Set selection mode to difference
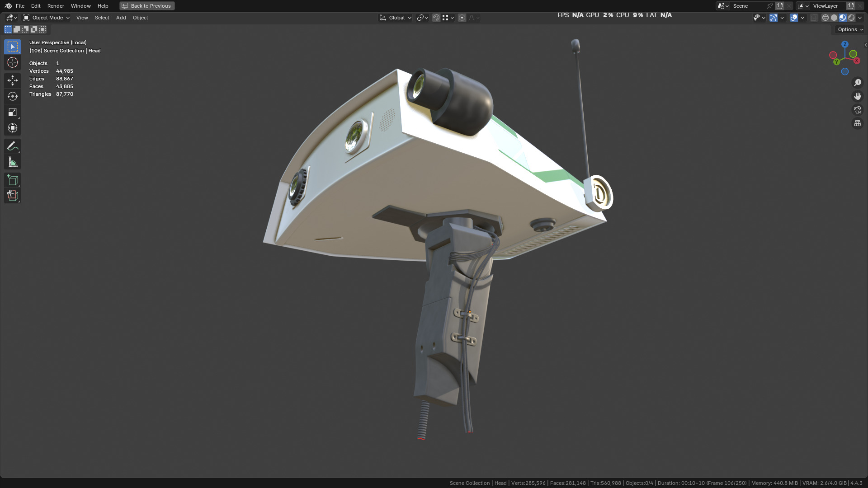Viewport: 868px width, 488px height. tap(34, 29)
